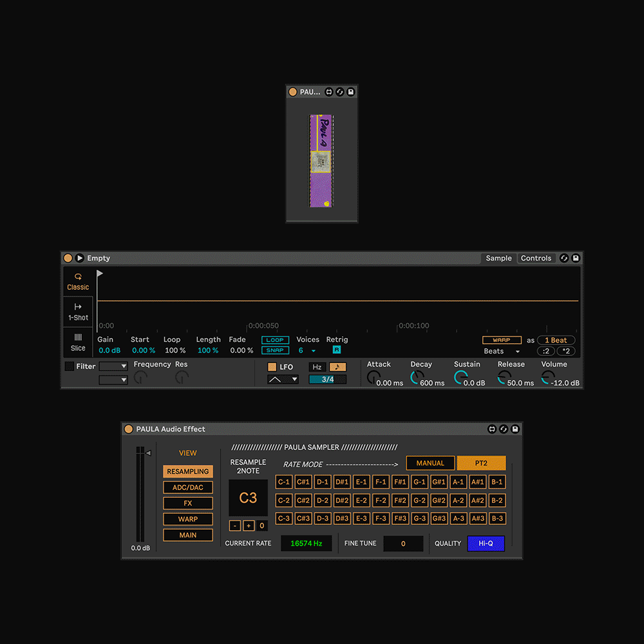The height and width of the screenshot is (644, 644).
Task: Click the Retrig R icon
Action: click(336, 350)
